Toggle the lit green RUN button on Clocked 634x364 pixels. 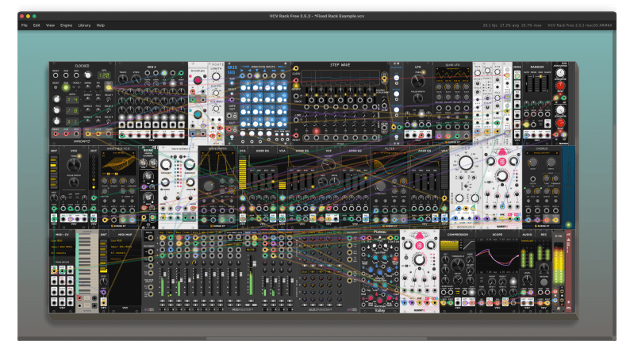66,87
